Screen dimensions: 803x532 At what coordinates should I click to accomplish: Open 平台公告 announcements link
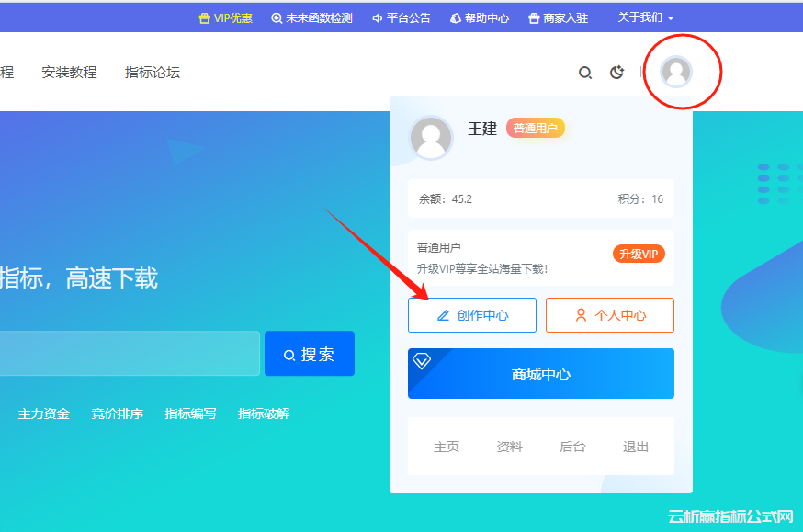coord(401,18)
